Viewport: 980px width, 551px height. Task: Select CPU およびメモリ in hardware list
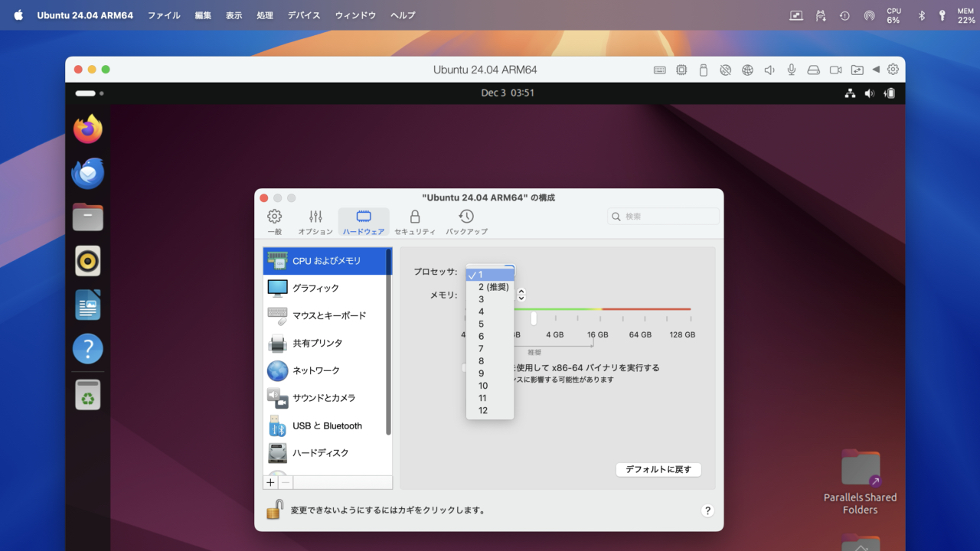click(x=325, y=261)
